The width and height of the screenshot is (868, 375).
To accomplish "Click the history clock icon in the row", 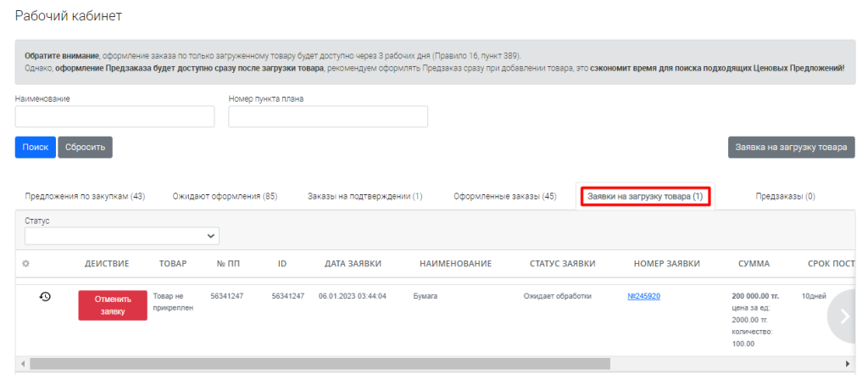I will [x=45, y=296].
